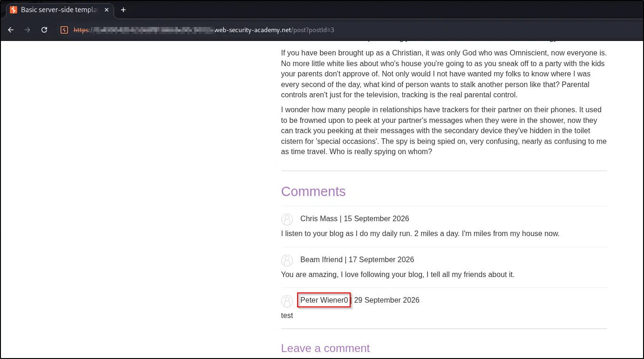This screenshot has width=644, height=359.
Task: Click the Comments heading
Action: coord(313,191)
